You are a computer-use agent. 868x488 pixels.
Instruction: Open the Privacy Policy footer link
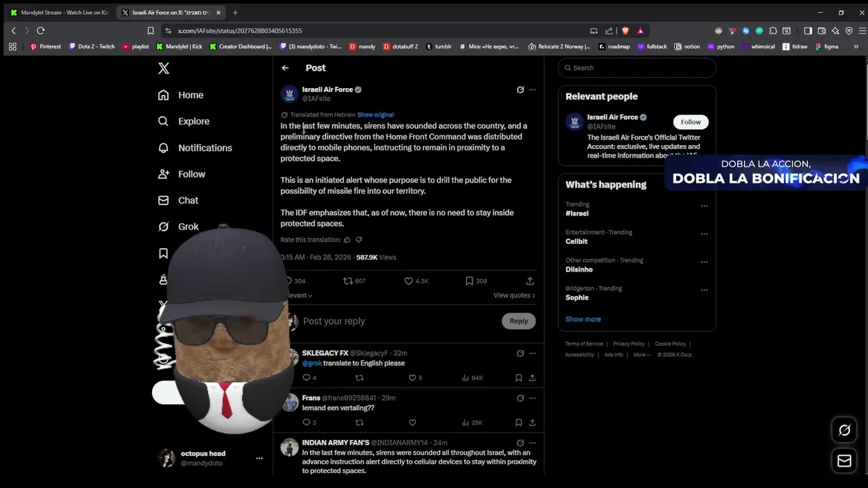pos(629,344)
